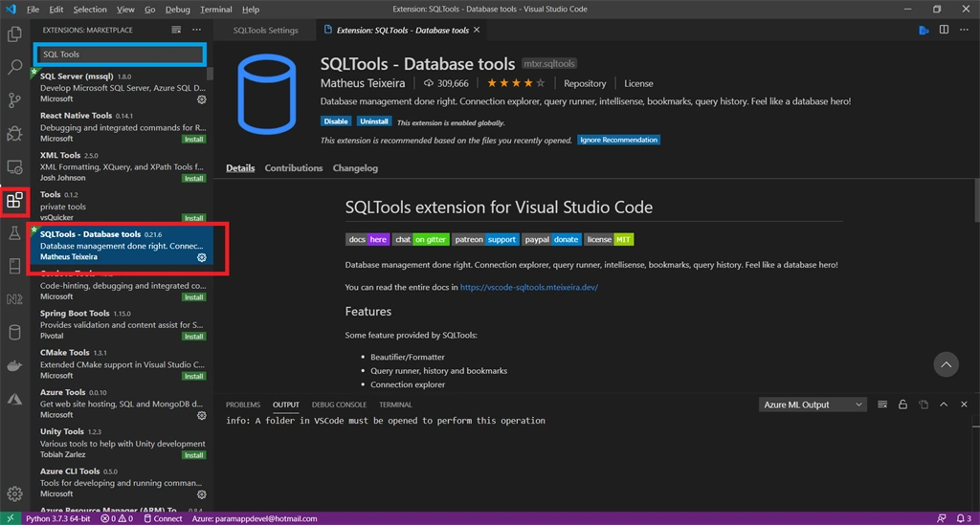980x525 pixels.
Task: Open the Docker whale view
Action: pos(14,366)
